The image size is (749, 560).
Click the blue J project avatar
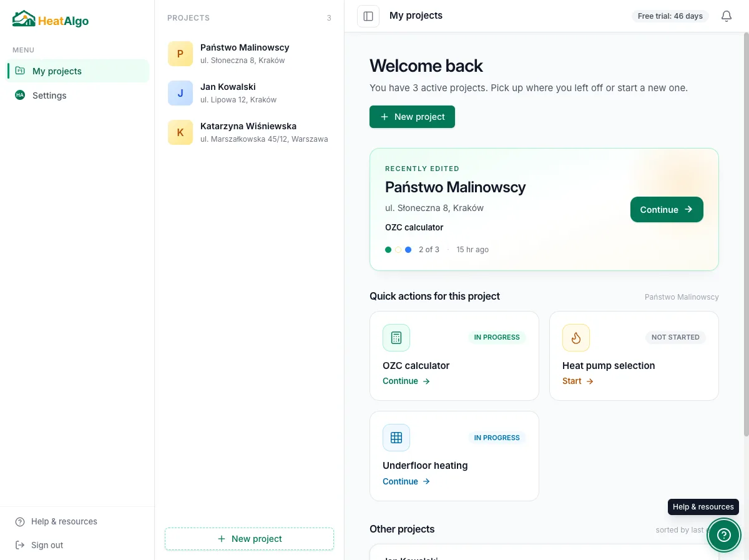pyautogui.click(x=180, y=93)
